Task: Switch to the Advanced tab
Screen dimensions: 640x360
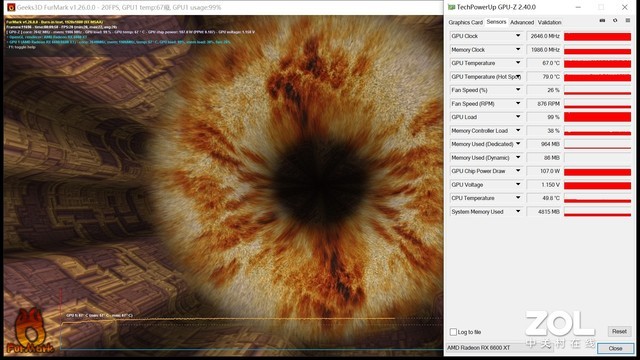Action: point(522,22)
